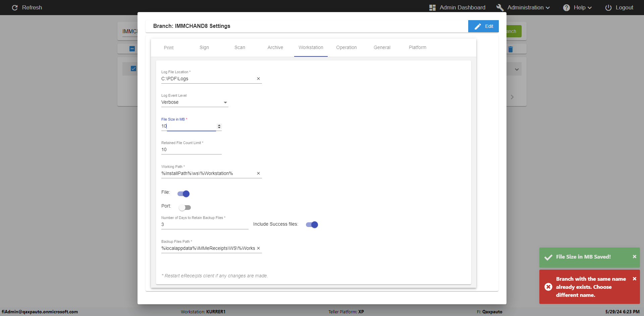
Task: Click Teller Platform: XP status text
Action: click(346, 312)
